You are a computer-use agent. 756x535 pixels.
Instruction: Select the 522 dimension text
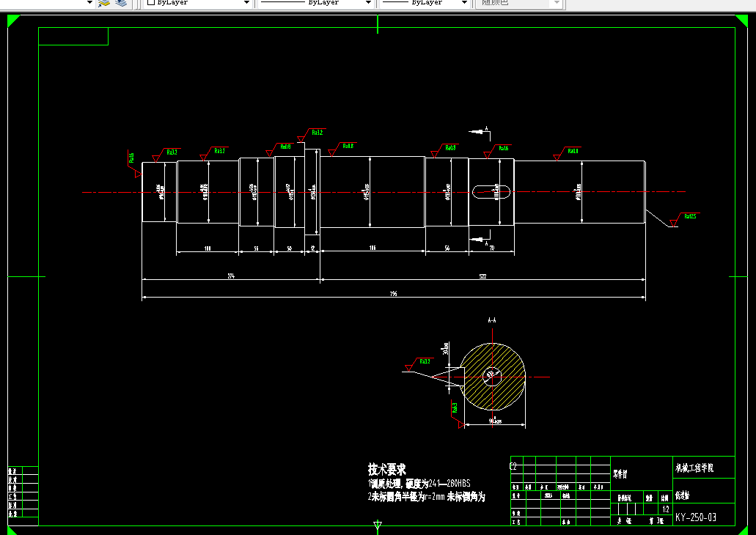coord(482,276)
